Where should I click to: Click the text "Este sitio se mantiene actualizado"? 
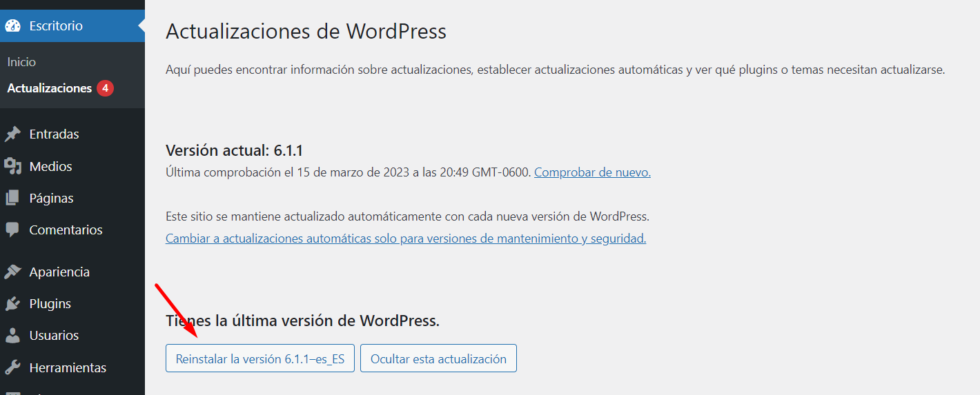[x=407, y=216]
